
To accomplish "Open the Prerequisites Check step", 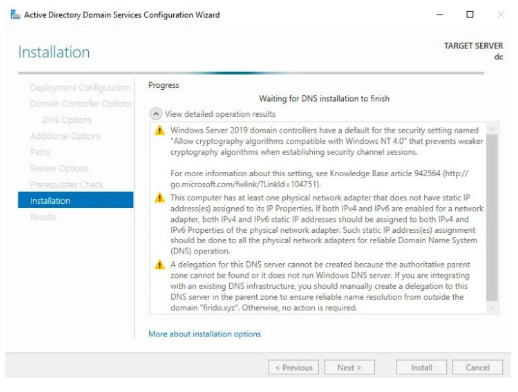I will tap(67, 185).
